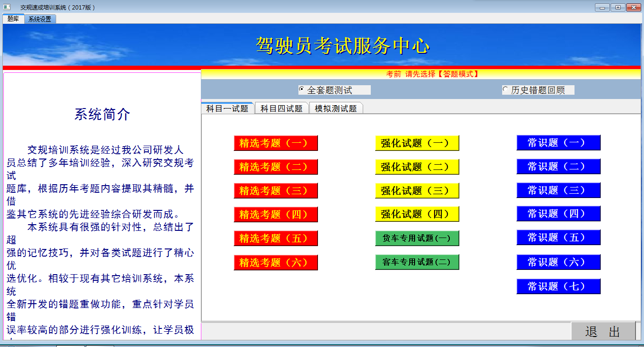Open 常识题（四）
The width and height of the screenshot is (644, 347).
558,214
